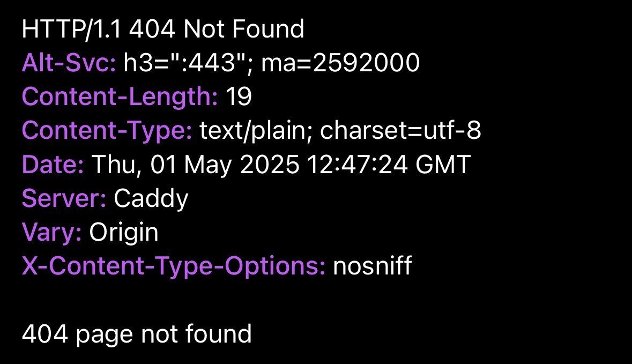Click the nosniff value text
632x364 pixels.
pyautogui.click(x=373, y=266)
